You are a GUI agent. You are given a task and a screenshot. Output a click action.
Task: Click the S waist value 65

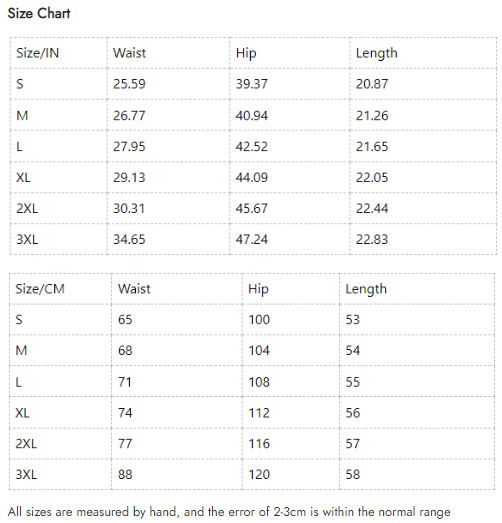click(x=125, y=320)
